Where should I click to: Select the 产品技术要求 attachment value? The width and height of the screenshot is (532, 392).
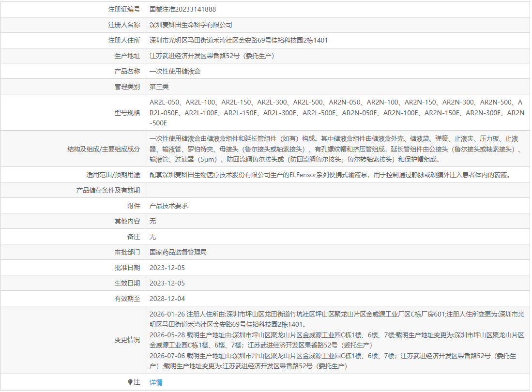pyautogui.click(x=168, y=206)
